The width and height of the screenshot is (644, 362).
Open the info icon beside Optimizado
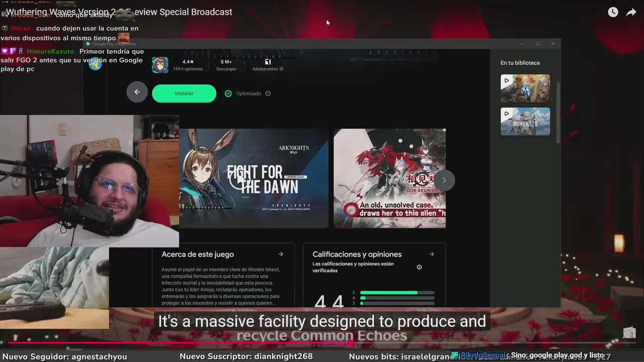point(268,94)
